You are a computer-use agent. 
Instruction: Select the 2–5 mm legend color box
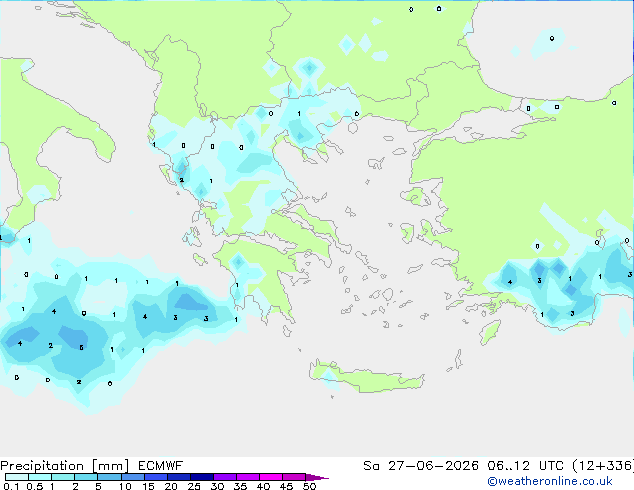86,477
